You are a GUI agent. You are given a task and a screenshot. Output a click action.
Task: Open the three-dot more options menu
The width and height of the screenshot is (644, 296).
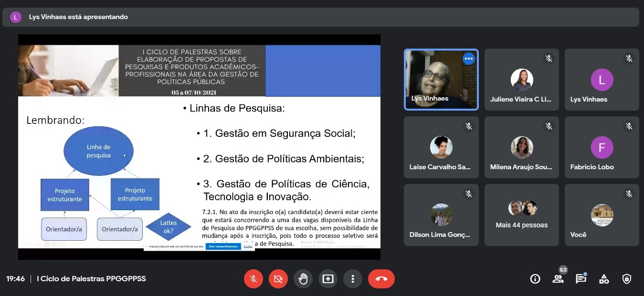pyautogui.click(x=353, y=279)
